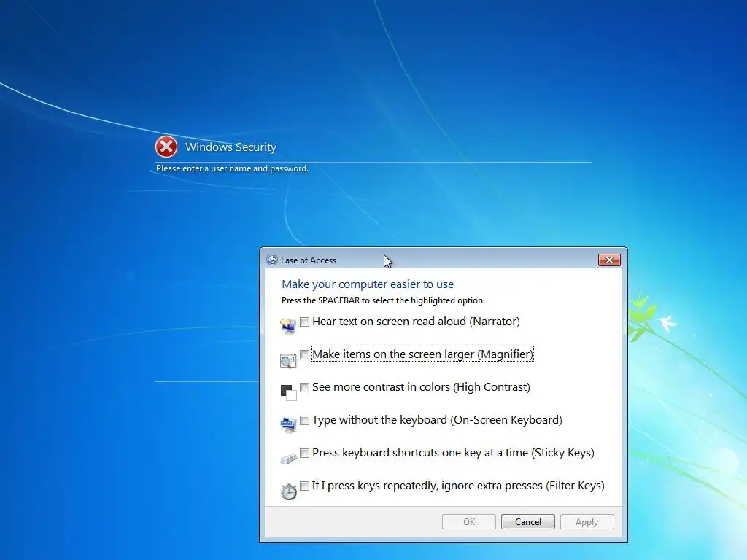Check the High Contrast checkbox
The image size is (747, 560).
(x=304, y=388)
